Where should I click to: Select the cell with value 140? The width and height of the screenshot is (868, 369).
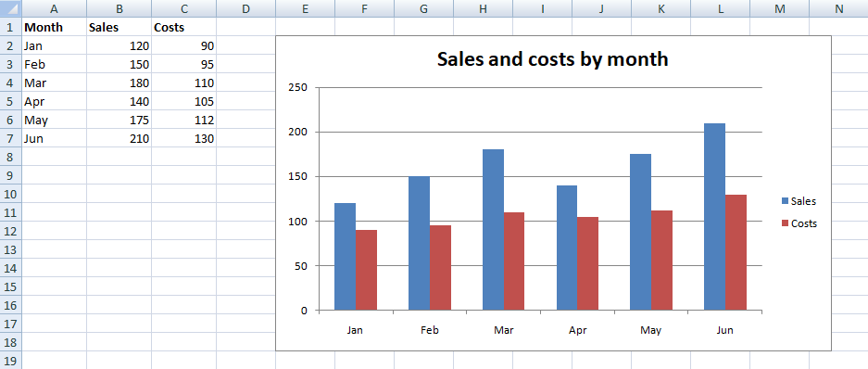click(119, 101)
